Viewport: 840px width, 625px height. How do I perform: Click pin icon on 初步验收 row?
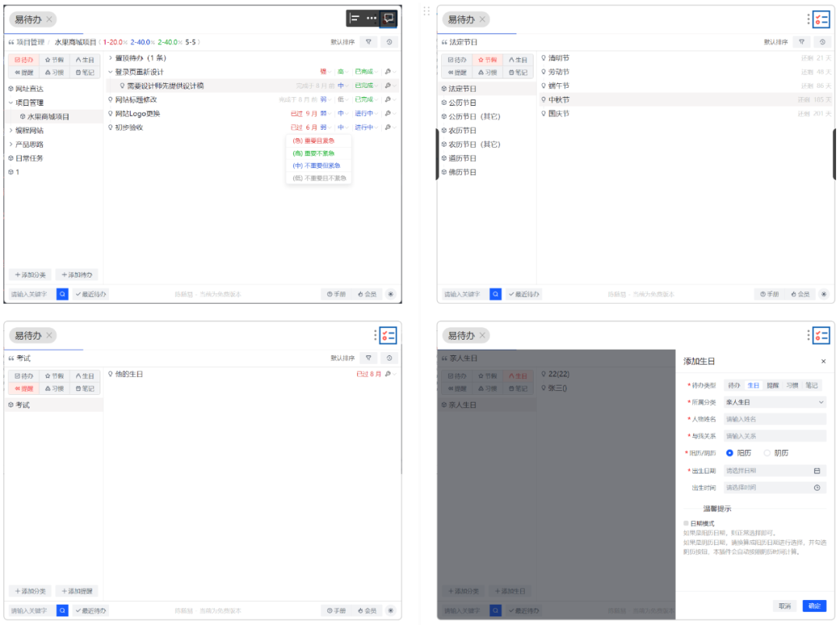[x=387, y=127]
